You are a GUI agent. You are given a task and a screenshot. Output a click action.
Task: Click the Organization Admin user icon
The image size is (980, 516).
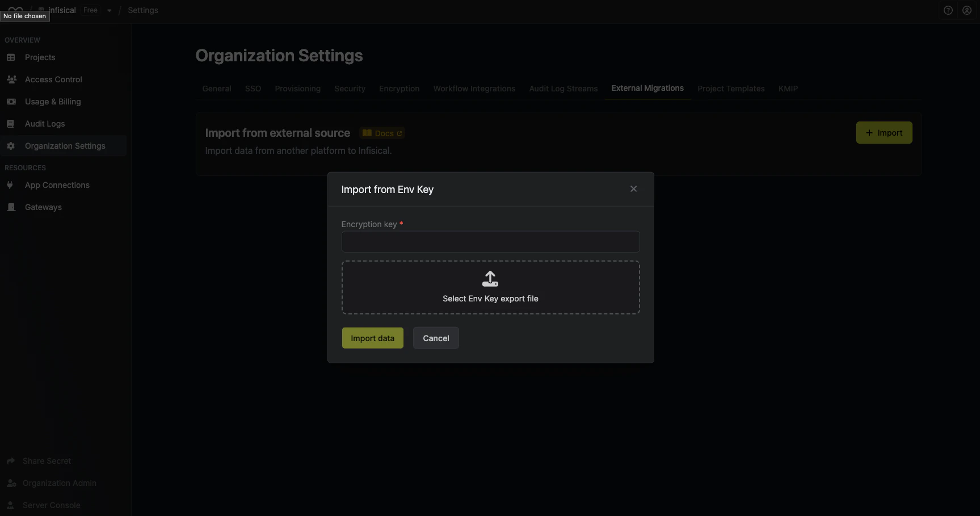pyautogui.click(x=11, y=483)
